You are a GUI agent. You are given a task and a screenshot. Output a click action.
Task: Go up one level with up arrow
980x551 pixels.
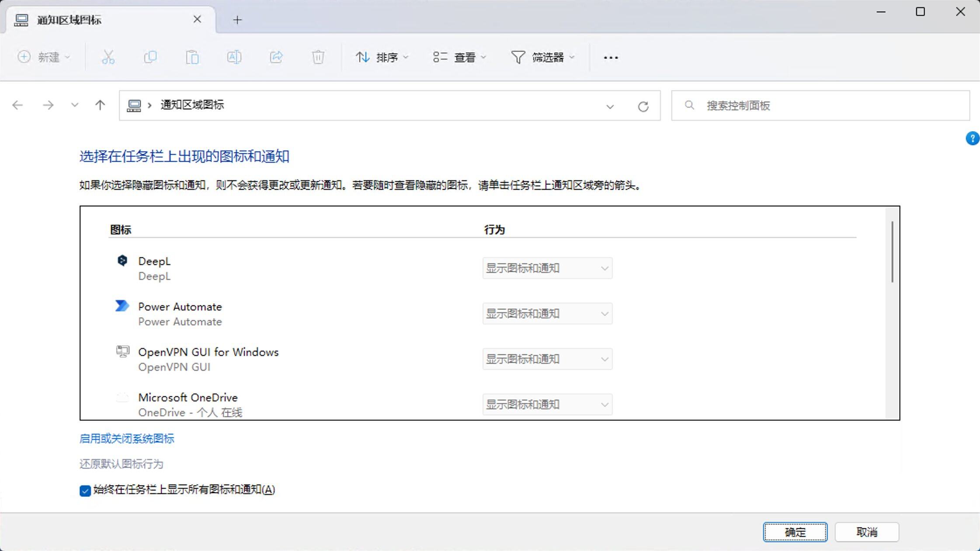pos(100,105)
